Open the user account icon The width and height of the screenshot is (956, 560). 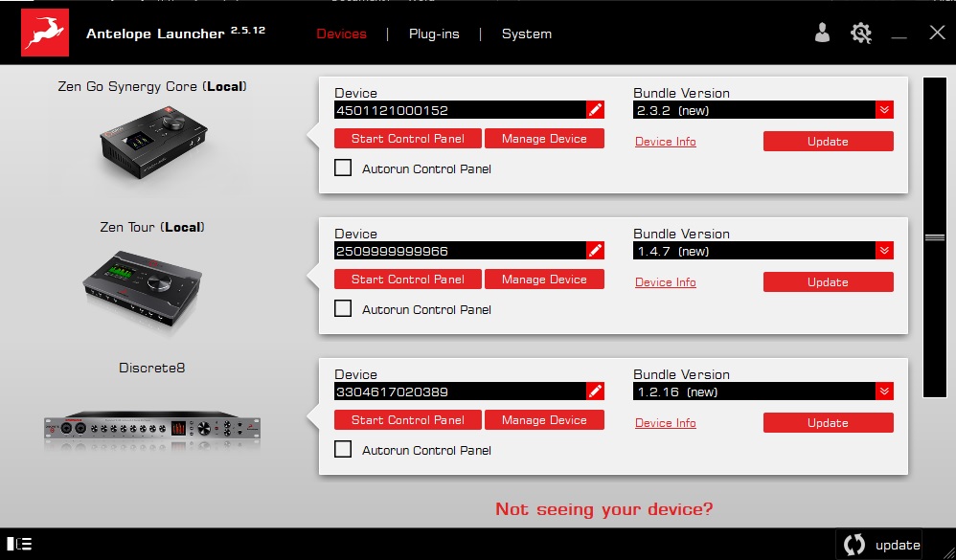click(x=822, y=33)
